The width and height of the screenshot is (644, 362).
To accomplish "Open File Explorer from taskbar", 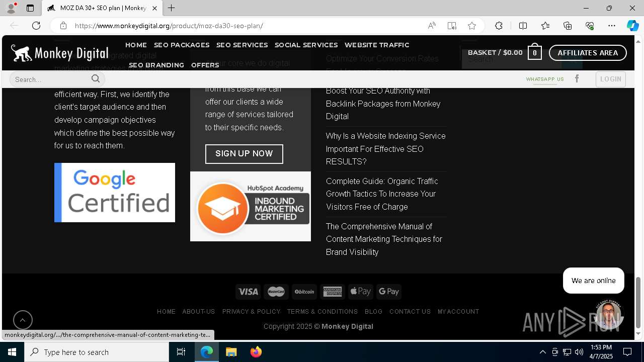I will tap(231, 352).
